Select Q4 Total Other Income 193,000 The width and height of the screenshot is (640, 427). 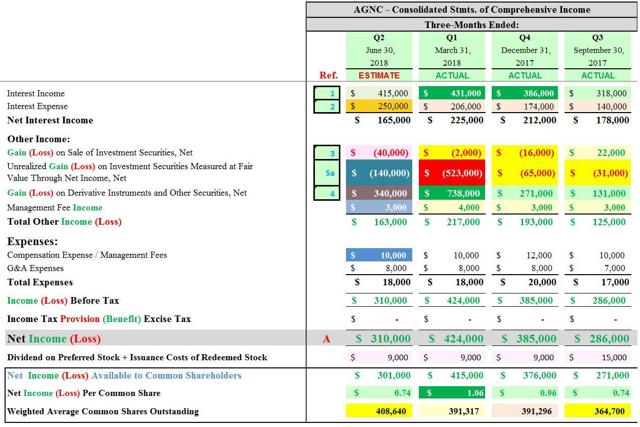[524, 222]
